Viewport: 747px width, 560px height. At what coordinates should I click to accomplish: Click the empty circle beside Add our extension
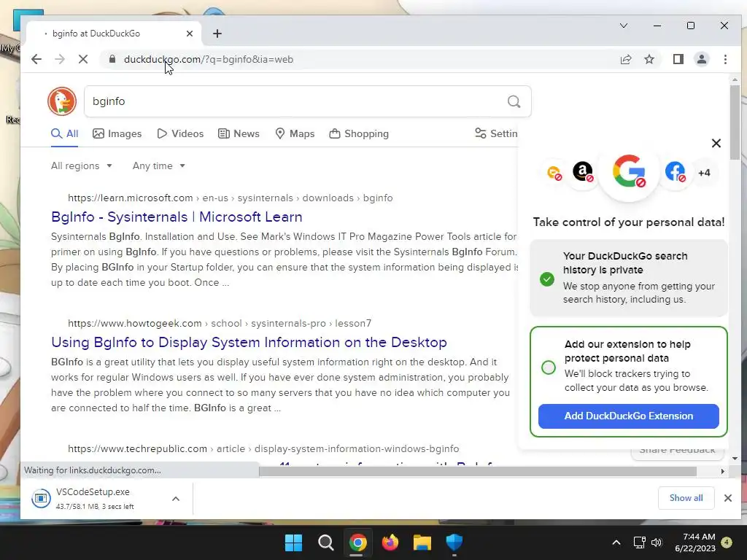coord(549,367)
